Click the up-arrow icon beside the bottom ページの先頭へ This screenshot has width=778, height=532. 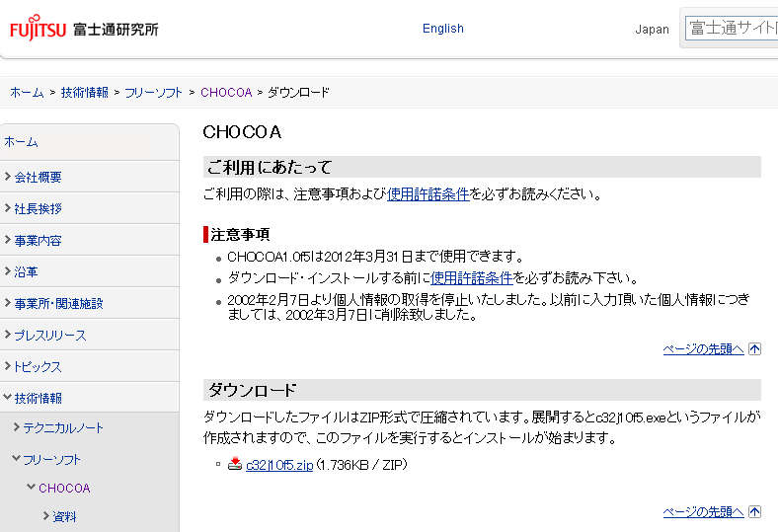755,511
